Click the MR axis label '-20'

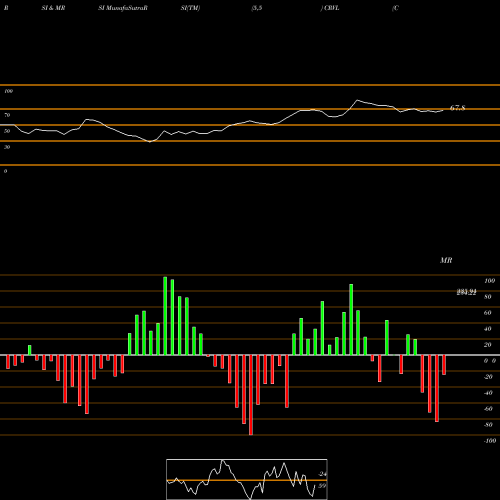pyautogui.click(x=488, y=377)
